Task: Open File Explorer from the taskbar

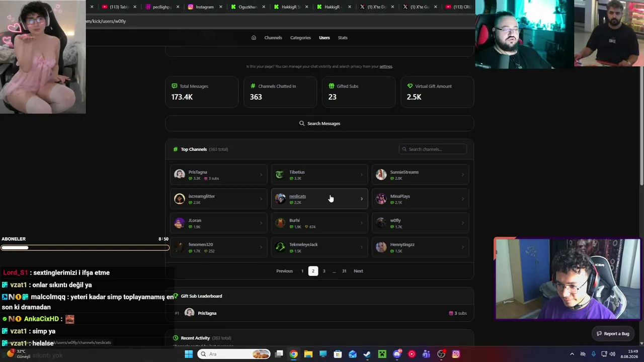Action: 308,354
